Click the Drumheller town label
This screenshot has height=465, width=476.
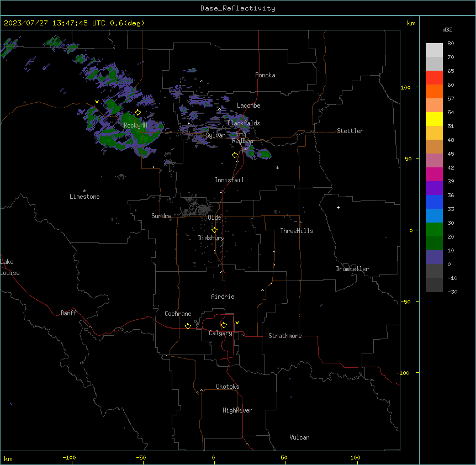tap(352, 269)
